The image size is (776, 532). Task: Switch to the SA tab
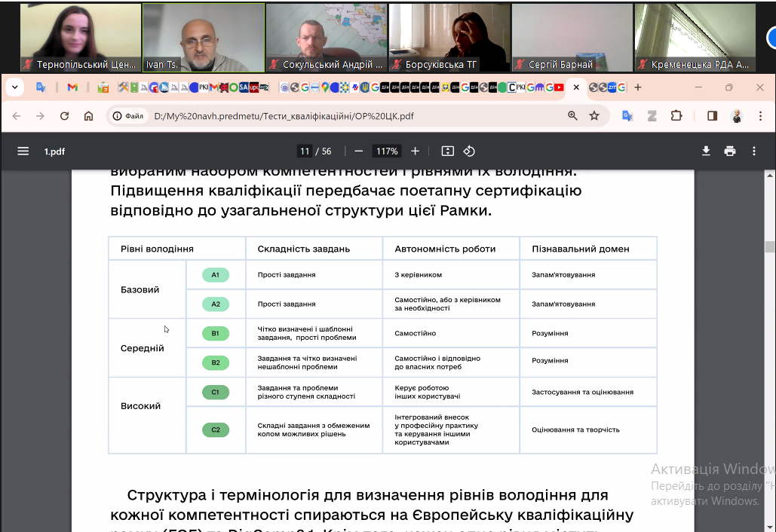(244, 87)
